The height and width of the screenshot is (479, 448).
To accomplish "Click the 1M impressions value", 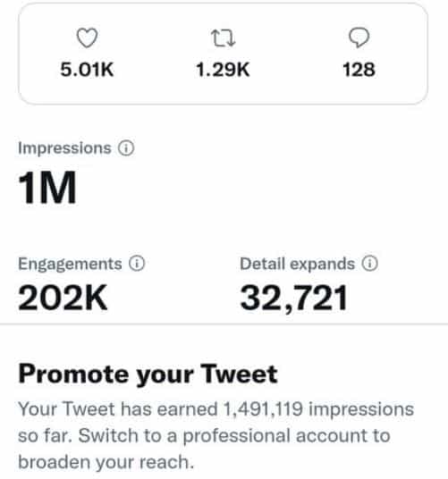I will pos(47,188).
